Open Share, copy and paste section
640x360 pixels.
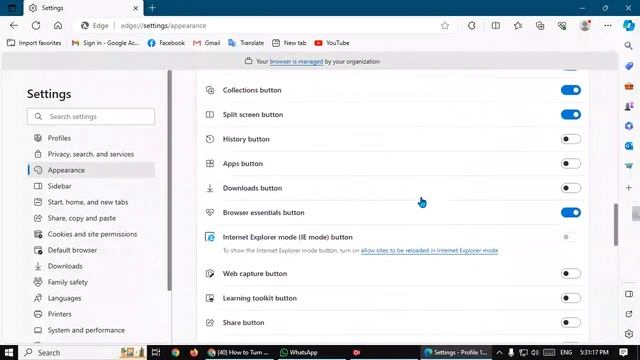click(x=91, y=218)
